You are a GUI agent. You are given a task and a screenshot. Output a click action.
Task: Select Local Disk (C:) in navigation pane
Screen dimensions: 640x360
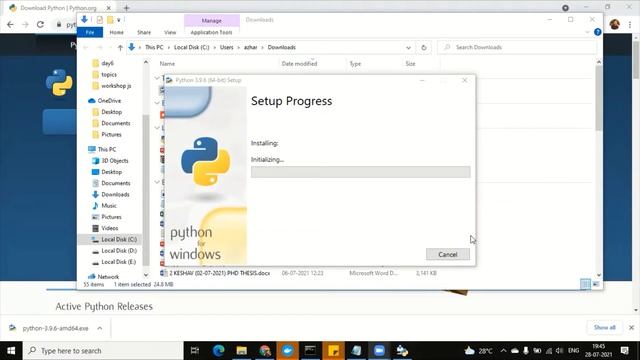pyautogui.click(x=119, y=240)
